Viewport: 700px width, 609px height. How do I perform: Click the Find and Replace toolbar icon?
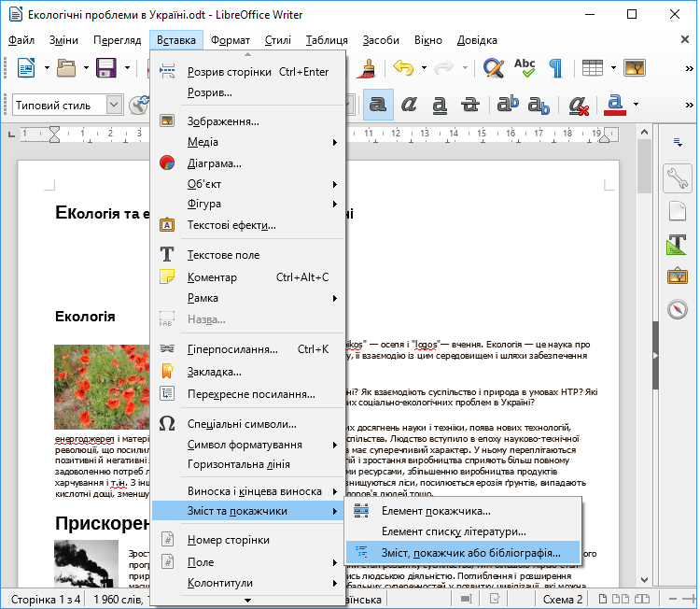click(x=494, y=68)
